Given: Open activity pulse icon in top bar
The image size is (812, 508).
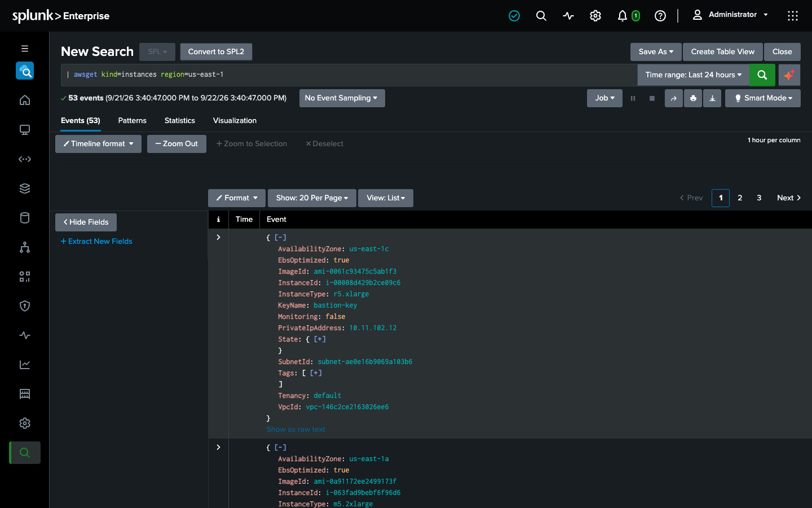Looking at the screenshot, I should coord(568,16).
